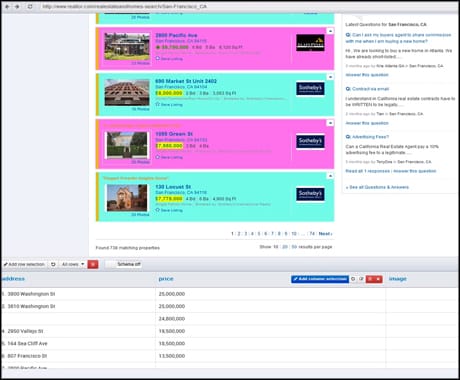Screen dimensions: 460x380
Task: Select the 3810 Washington St address cell
Action: click(x=78, y=306)
